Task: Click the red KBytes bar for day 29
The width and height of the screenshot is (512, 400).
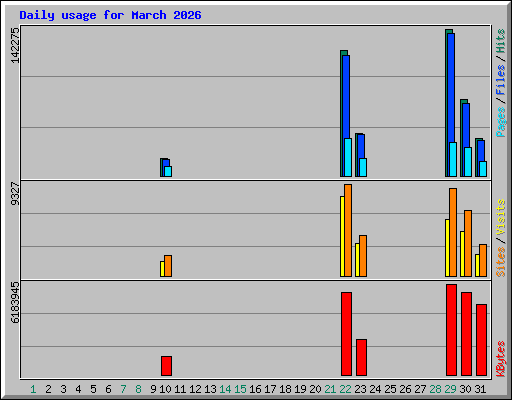Action: (x=451, y=330)
